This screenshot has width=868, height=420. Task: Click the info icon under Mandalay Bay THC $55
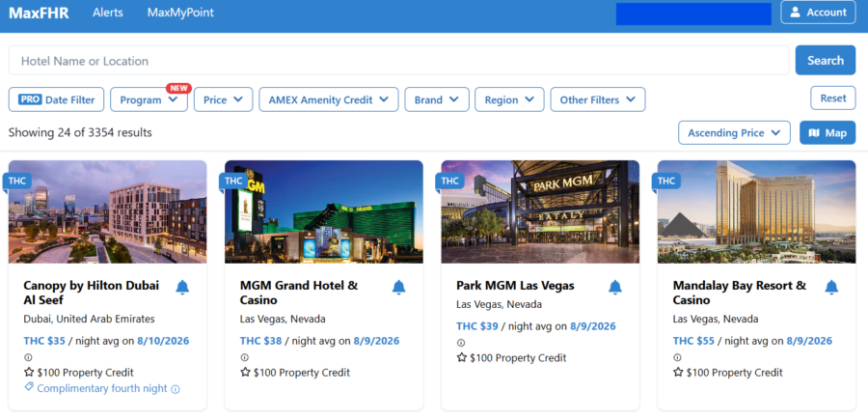point(678,357)
